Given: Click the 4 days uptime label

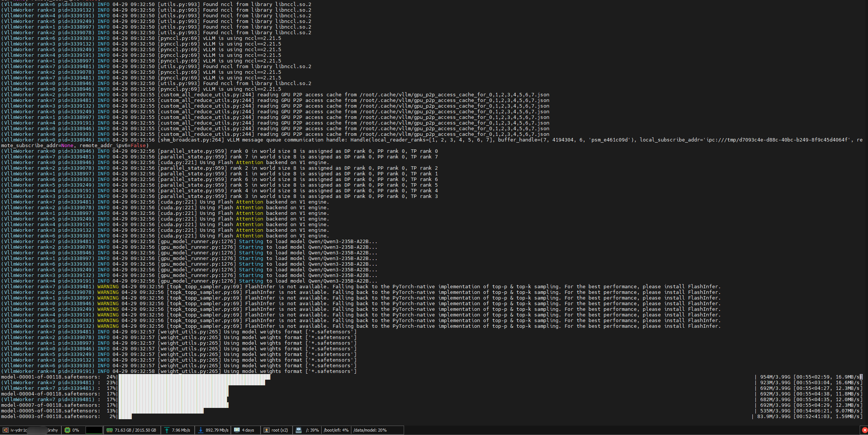Looking at the screenshot, I should click(x=248, y=430).
